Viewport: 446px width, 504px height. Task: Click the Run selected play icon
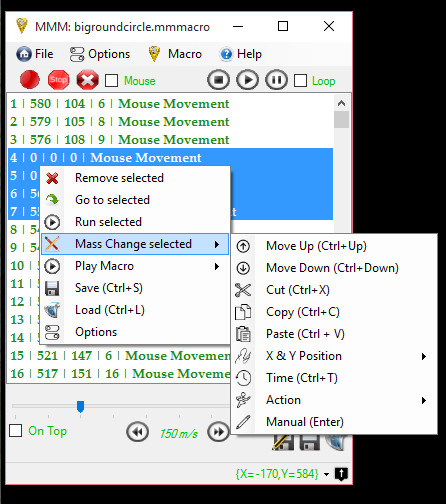(x=52, y=222)
